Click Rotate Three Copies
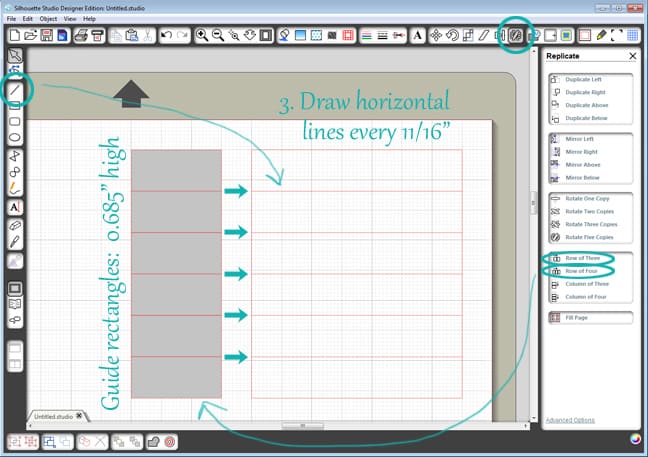The image size is (648, 457). click(x=591, y=224)
